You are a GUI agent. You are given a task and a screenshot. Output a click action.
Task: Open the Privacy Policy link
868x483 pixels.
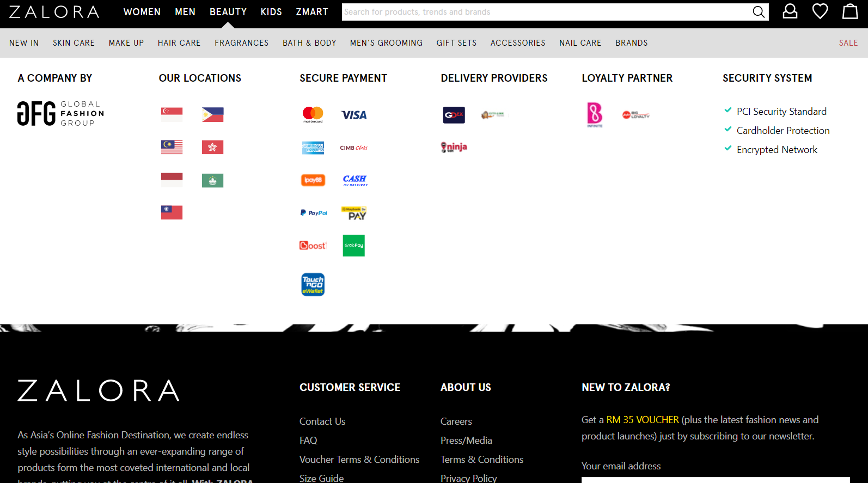(469, 478)
